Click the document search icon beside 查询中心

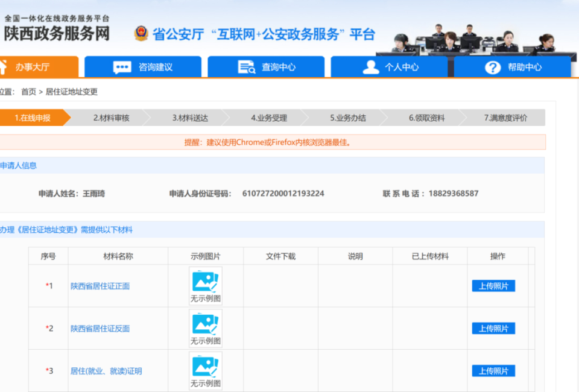coord(246,67)
